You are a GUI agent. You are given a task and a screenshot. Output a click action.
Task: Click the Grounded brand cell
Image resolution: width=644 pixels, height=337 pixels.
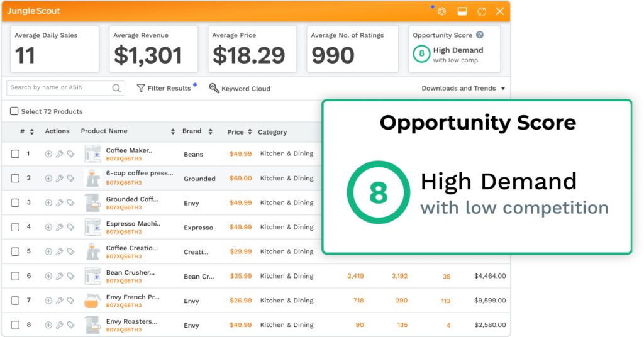tap(199, 179)
